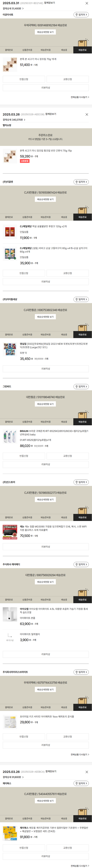Open the 아이오랩 가습기 product thumbnail
Screen dimensions: 92x868
10,614
